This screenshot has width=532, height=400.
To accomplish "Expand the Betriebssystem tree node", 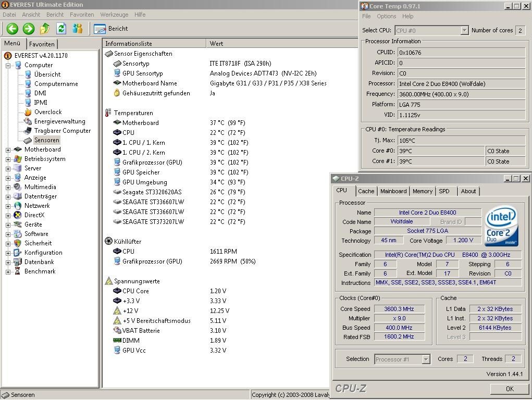I will point(8,159).
